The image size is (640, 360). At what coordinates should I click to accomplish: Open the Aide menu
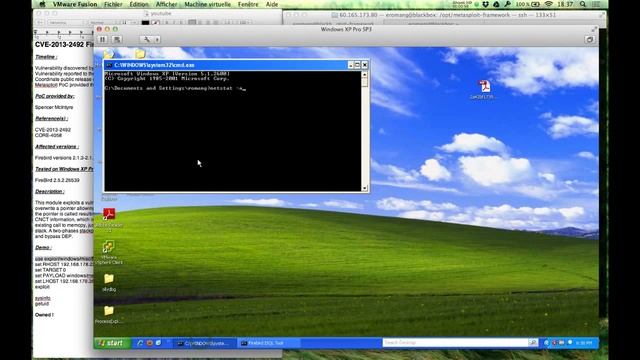coord(272,4)
